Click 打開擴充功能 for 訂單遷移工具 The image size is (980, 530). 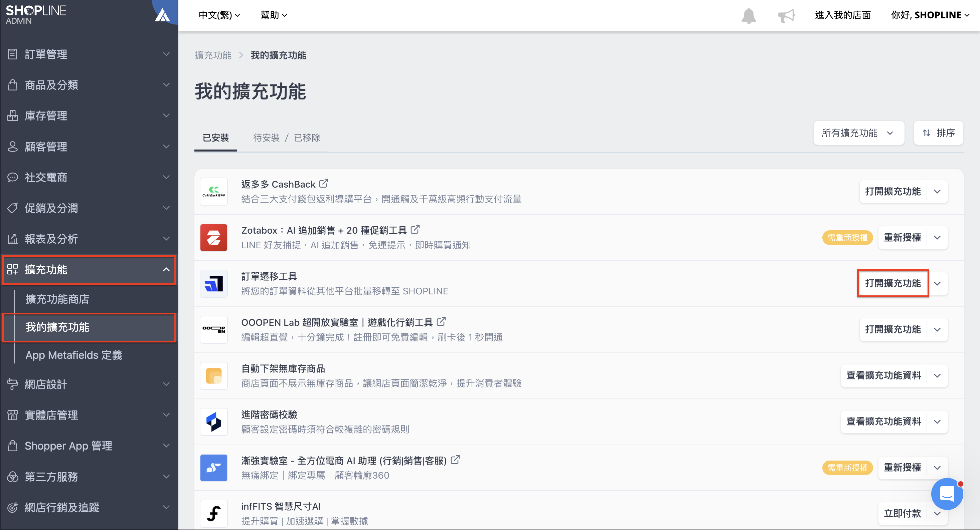[893, 283]
